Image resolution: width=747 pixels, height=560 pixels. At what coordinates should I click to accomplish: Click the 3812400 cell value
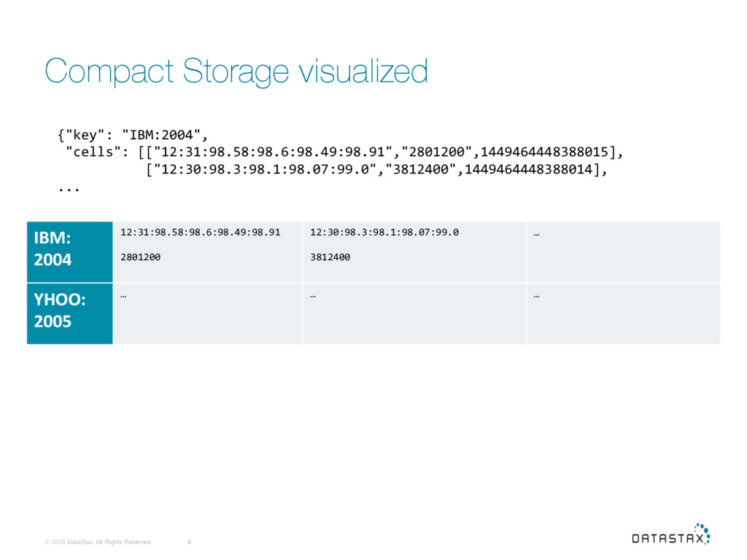tap(330, 257)
